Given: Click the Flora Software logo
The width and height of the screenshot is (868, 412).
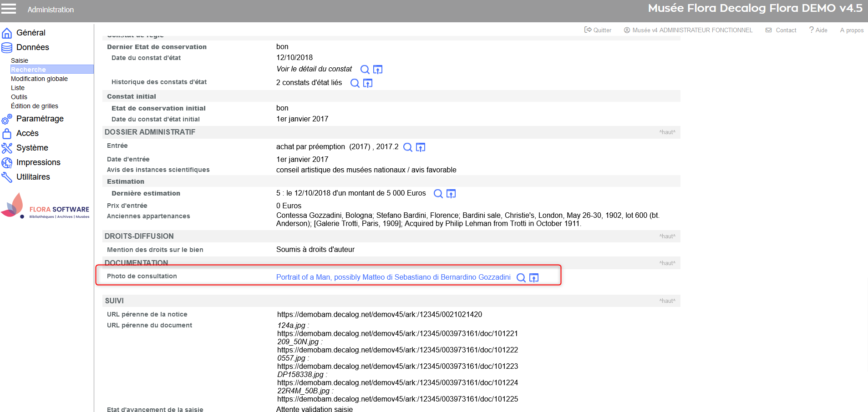Looking at the screenshot, I should coord(46,207).
